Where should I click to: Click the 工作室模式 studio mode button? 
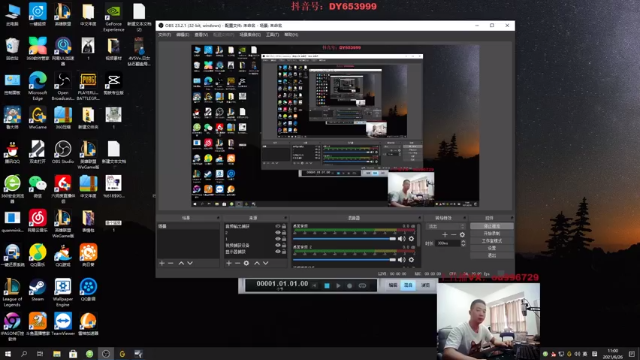(491, 241)
